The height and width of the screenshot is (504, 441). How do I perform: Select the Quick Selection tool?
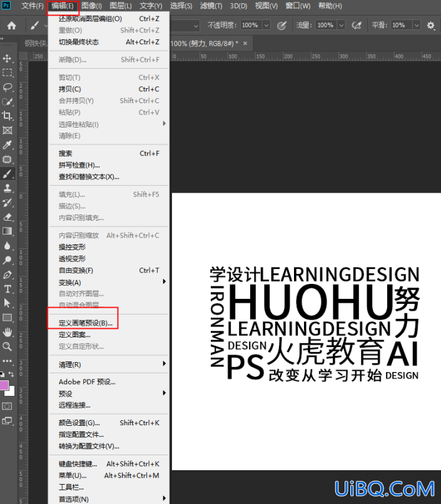(x=7, y=101)
